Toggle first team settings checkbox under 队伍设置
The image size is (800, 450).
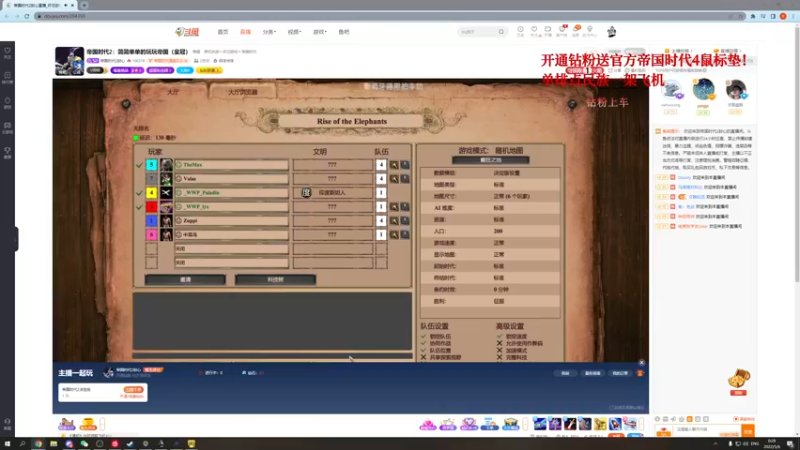[x=423, y=336]
